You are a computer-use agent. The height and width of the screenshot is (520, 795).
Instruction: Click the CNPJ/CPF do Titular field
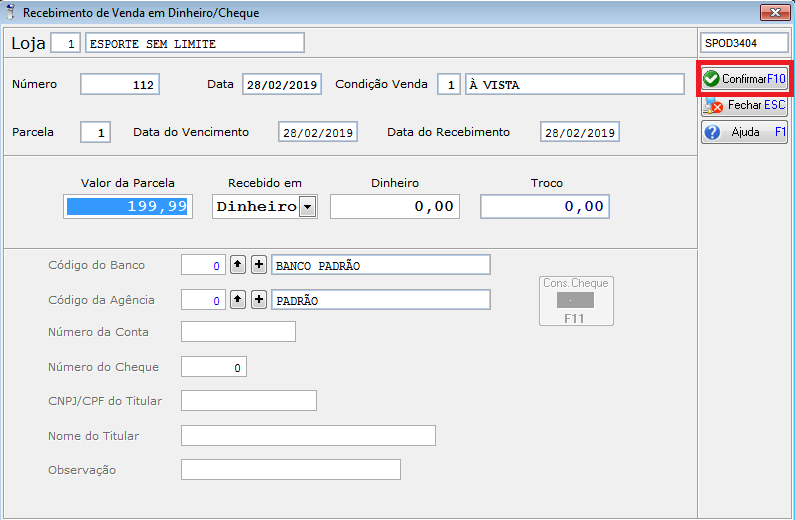(x=249, y=401)
